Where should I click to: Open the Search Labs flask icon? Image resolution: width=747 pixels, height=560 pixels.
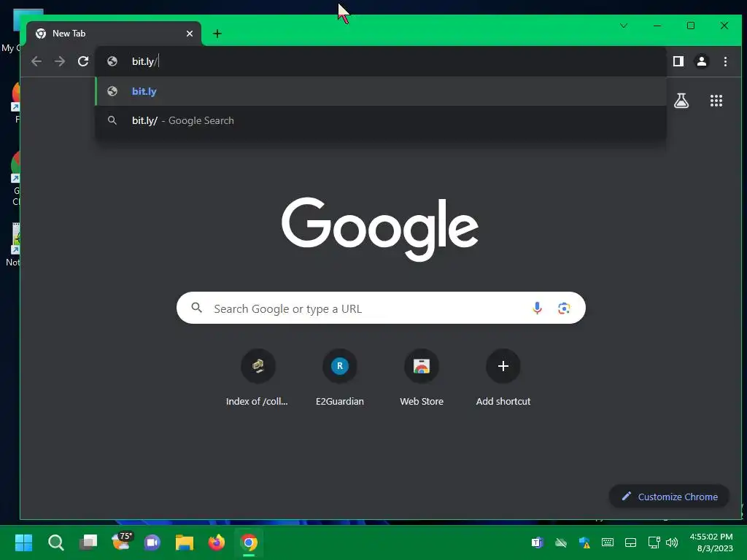click(681, 101)
